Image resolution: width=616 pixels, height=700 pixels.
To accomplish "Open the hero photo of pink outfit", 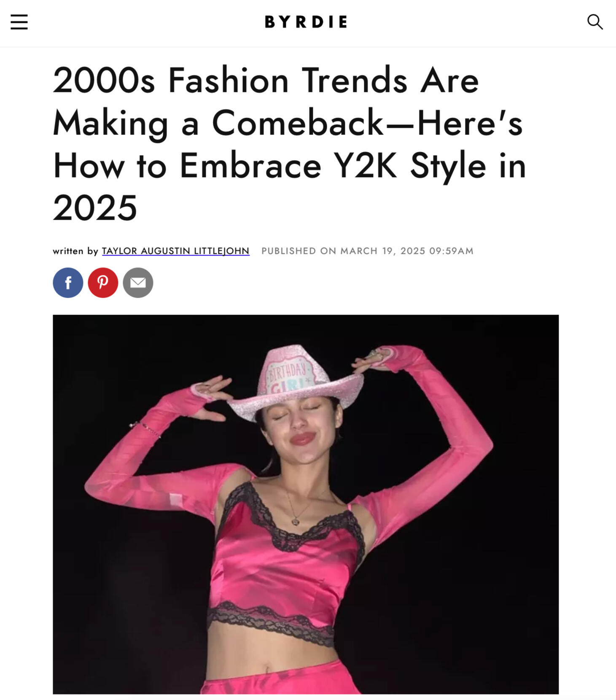I will point(306,504).
